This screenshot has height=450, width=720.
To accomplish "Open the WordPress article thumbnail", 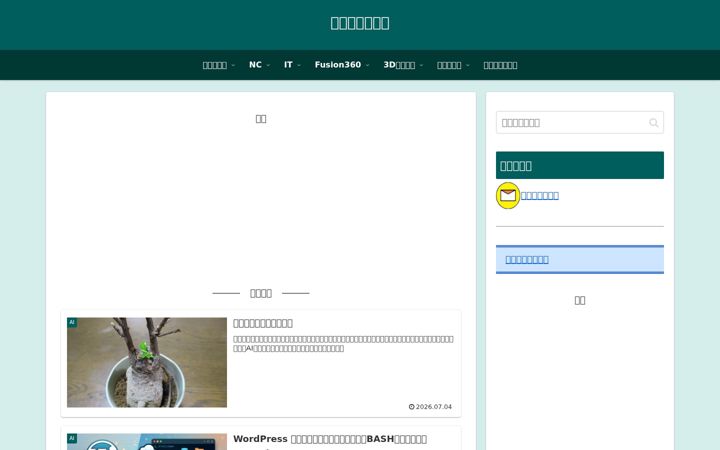I will (x=147, y=442).
